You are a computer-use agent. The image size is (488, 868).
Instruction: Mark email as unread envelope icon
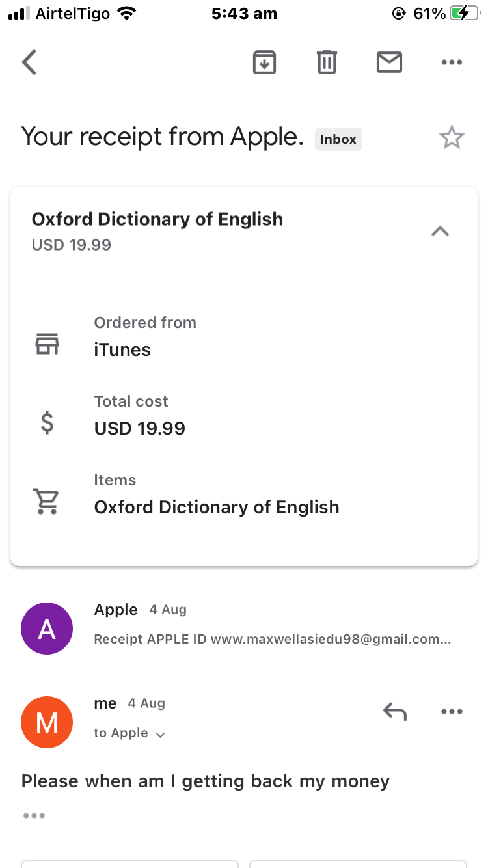coord(389,62)
